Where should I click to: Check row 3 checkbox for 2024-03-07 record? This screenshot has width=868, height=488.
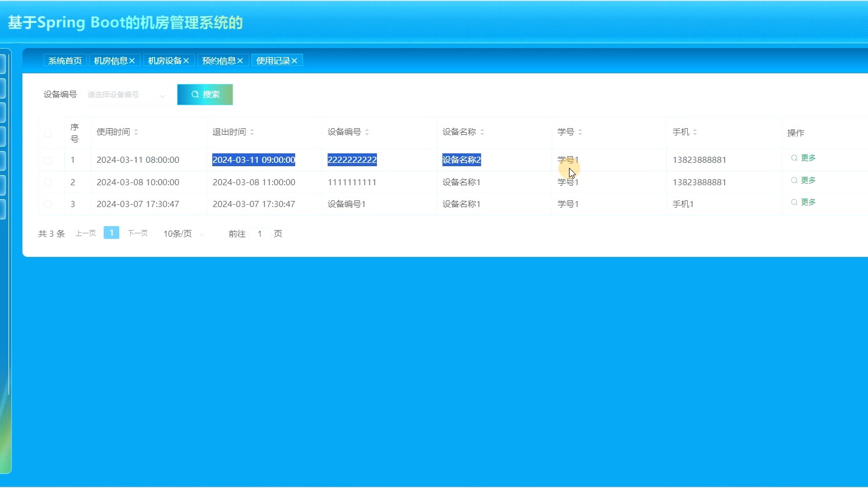(48, 204)
